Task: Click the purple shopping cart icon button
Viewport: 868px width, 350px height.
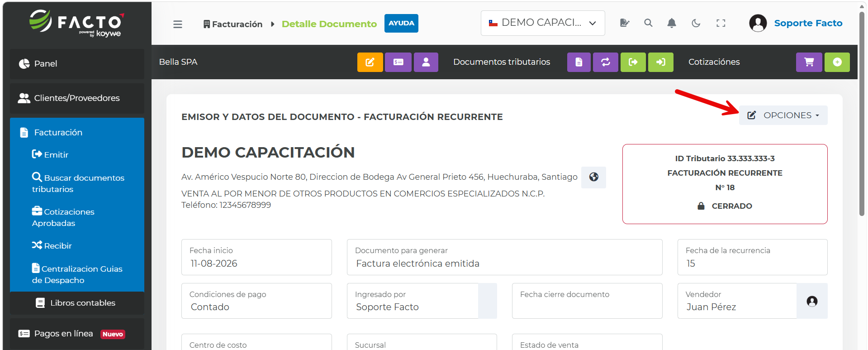Action: [809, 62]
